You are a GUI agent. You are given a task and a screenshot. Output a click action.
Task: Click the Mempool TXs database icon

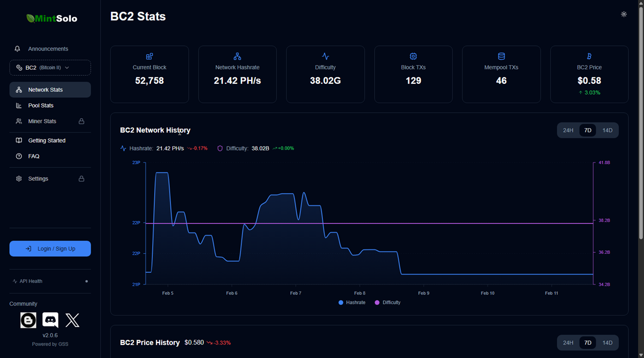click(501, 56)
